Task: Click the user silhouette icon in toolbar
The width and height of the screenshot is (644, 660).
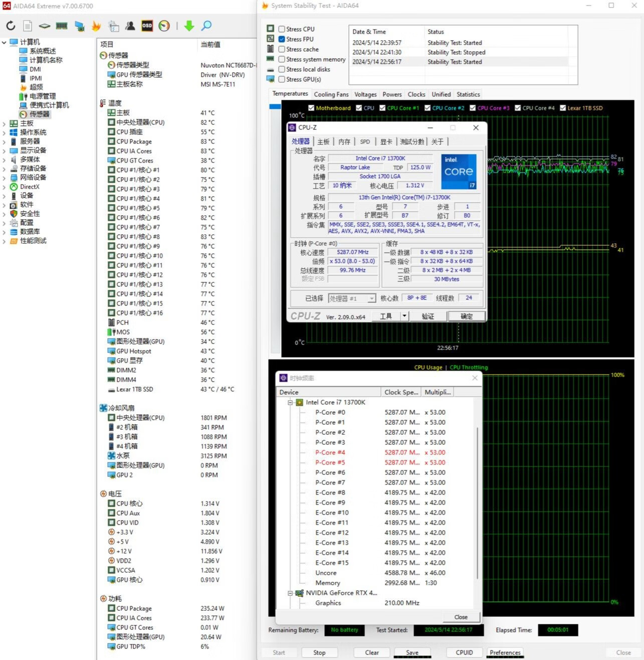Action: pos(130,26)
